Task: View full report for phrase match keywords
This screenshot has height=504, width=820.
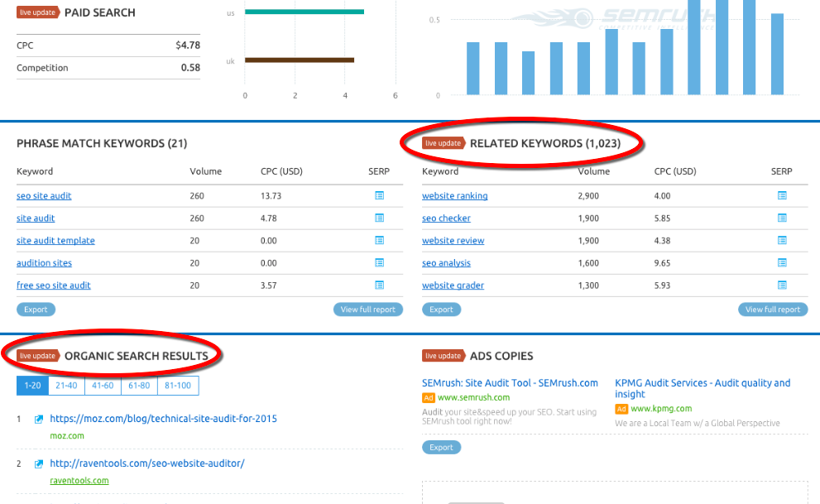Action: (x=367, y=310)
